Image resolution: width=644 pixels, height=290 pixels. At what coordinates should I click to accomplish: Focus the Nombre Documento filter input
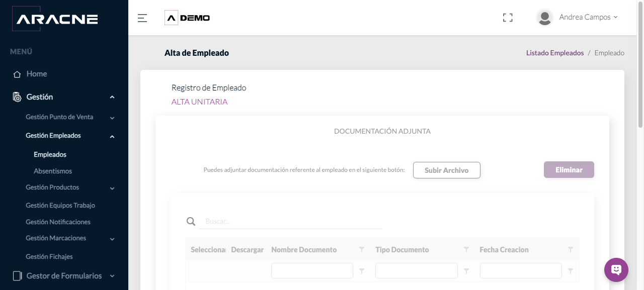coord(312,270)
